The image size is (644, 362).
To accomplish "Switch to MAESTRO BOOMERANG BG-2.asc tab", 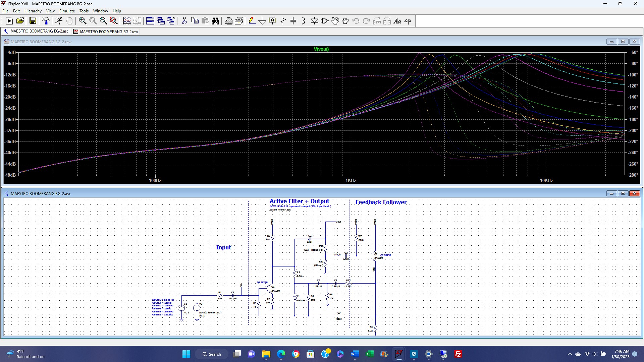I will coord(39,31).
